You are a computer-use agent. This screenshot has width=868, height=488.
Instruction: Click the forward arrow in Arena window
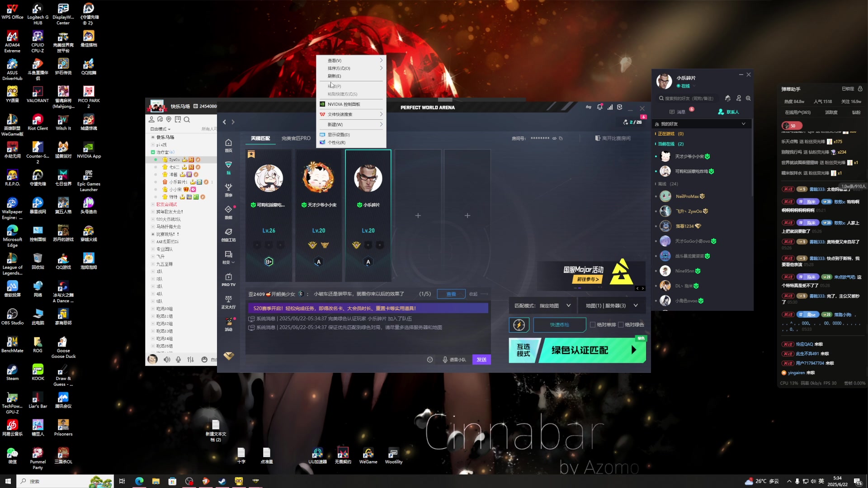pyautogui.click(x=233, y=122)
